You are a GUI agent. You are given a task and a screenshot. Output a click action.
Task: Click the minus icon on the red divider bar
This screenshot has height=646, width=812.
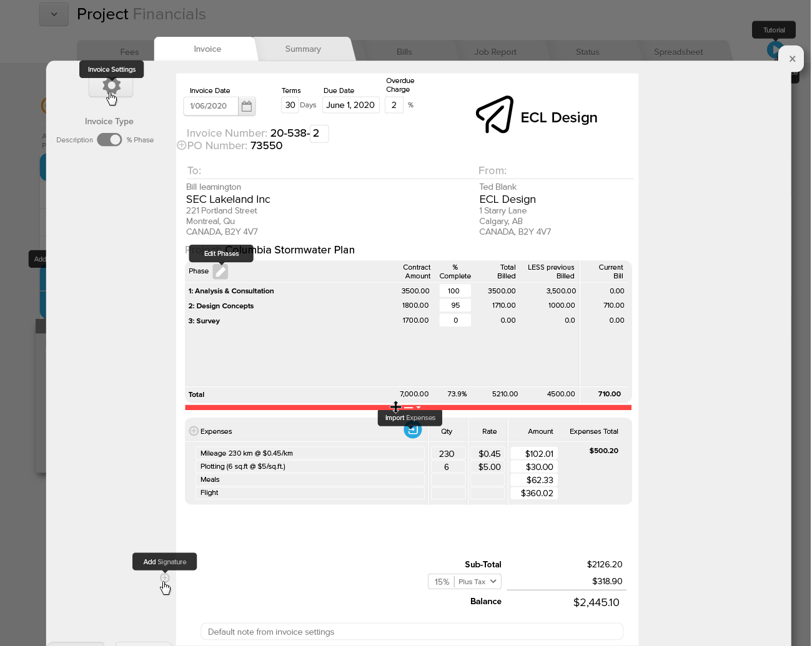click(408, 408)
